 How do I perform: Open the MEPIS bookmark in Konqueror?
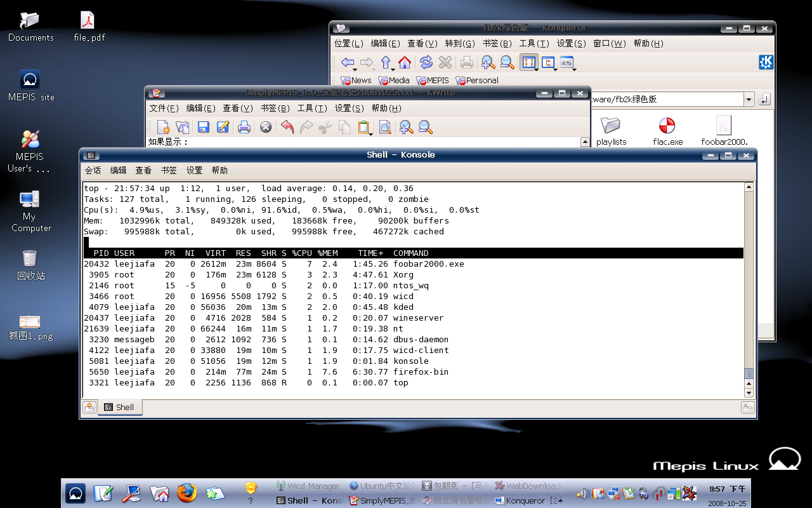433,80
